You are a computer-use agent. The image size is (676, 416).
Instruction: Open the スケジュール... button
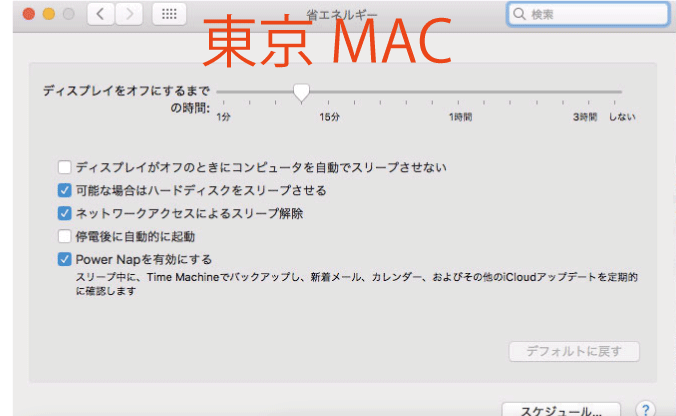(x=561, y=410)
